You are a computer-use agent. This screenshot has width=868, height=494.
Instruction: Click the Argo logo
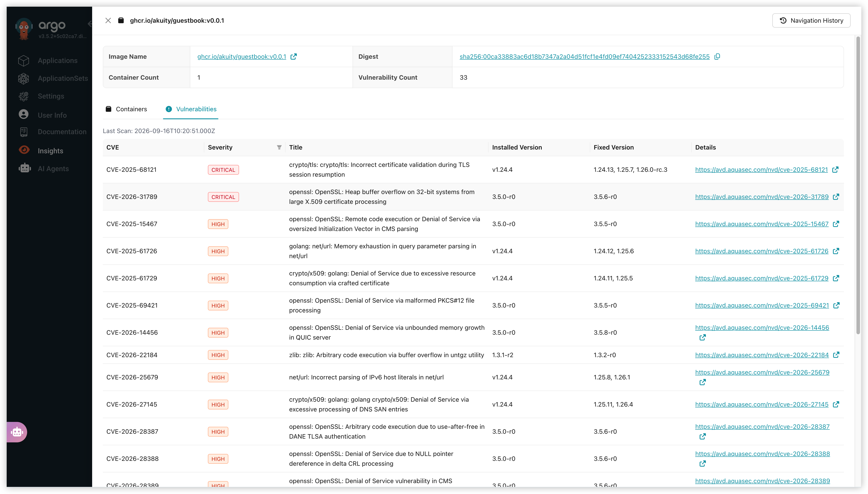[x=24, y=29]
